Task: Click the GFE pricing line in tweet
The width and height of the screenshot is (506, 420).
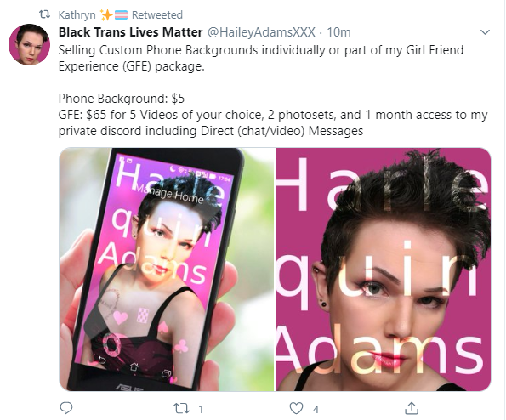Action: [x=273, y=123]
